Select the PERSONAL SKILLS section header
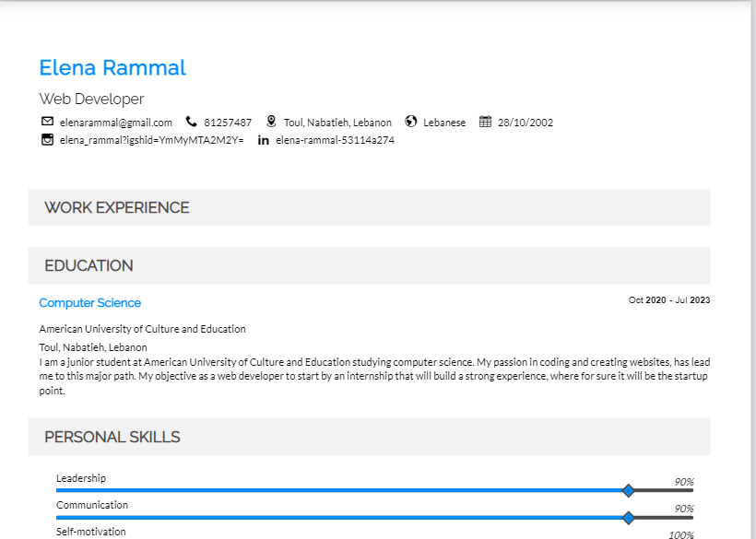756x539 pixels. point(112,438)
